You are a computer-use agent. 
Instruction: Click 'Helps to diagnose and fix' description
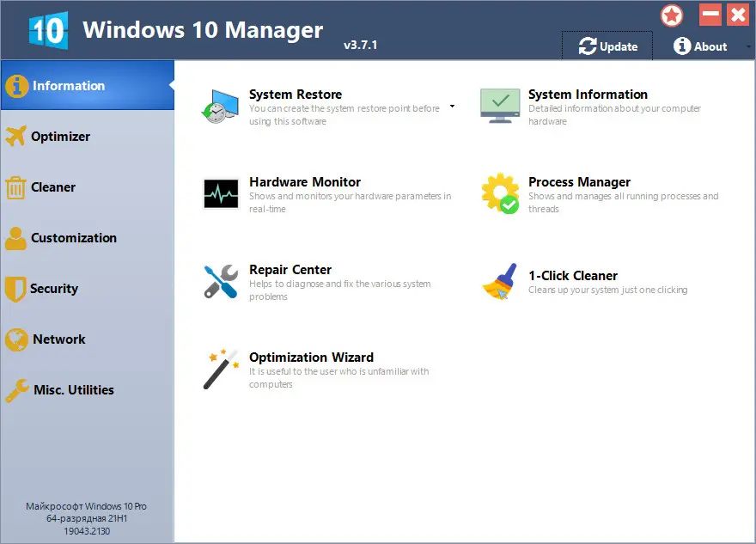point(339,290)
